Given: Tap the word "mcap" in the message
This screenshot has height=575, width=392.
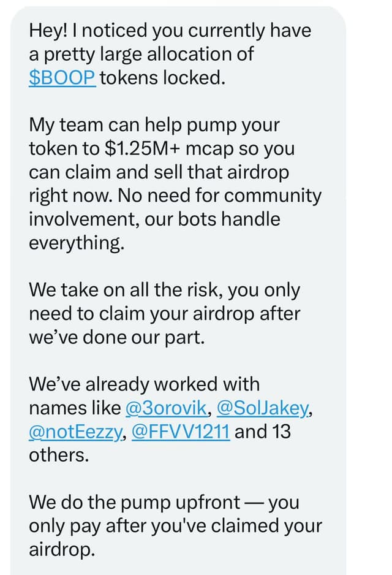Looking at the screenshot, I should pos(209,149).
